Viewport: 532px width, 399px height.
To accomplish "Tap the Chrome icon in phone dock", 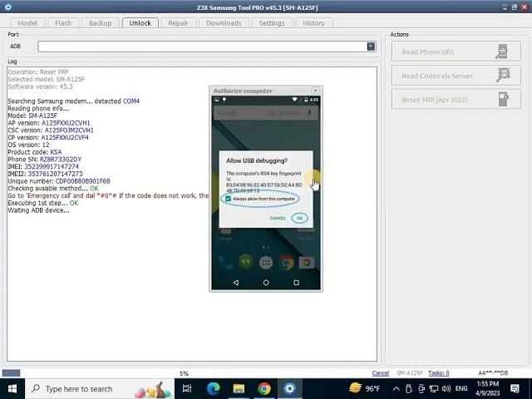I will (x=286, y=263).
